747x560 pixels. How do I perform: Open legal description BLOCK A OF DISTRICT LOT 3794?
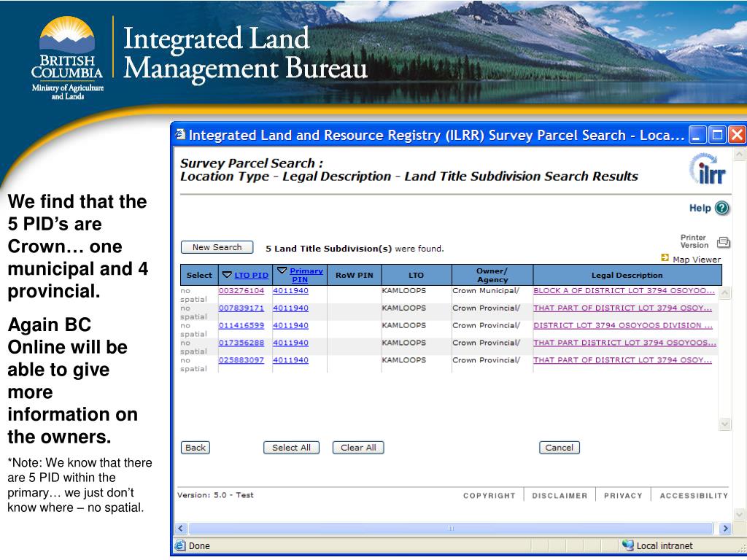point(624,290)
